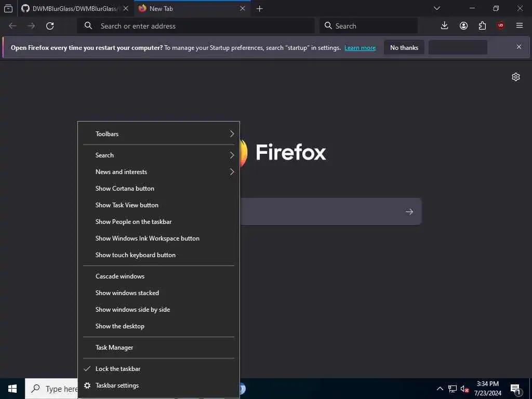
Task: Expand the Toolbars submenu
Action: tap(159, 134)
